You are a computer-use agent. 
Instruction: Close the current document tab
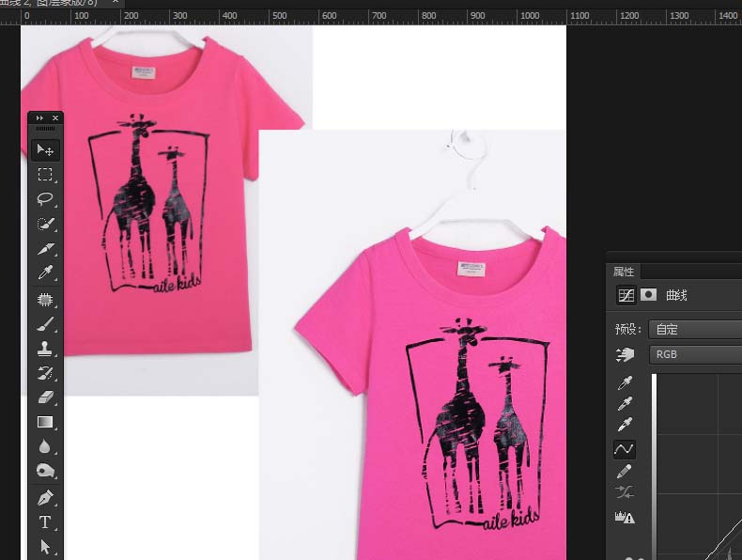point(115,4)
